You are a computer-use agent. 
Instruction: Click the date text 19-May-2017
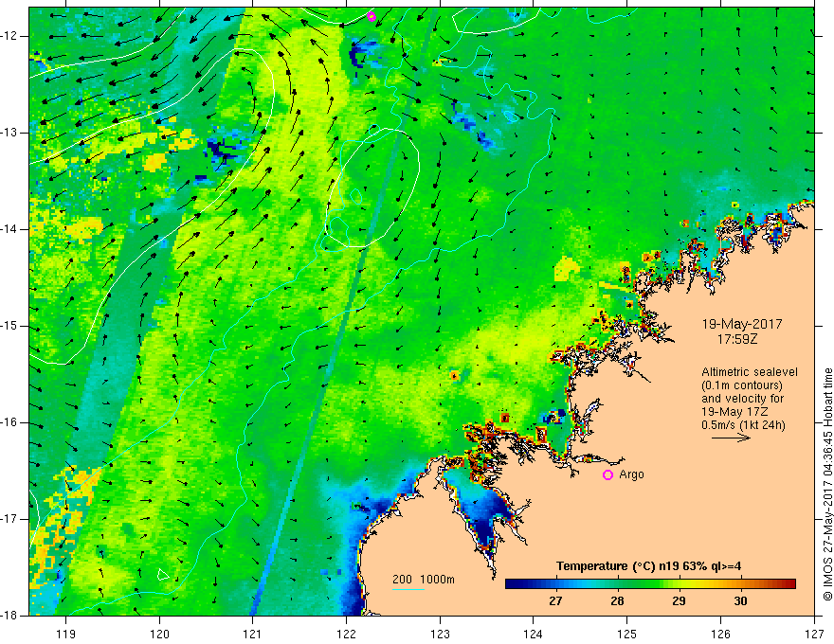[x=742, y=324]
